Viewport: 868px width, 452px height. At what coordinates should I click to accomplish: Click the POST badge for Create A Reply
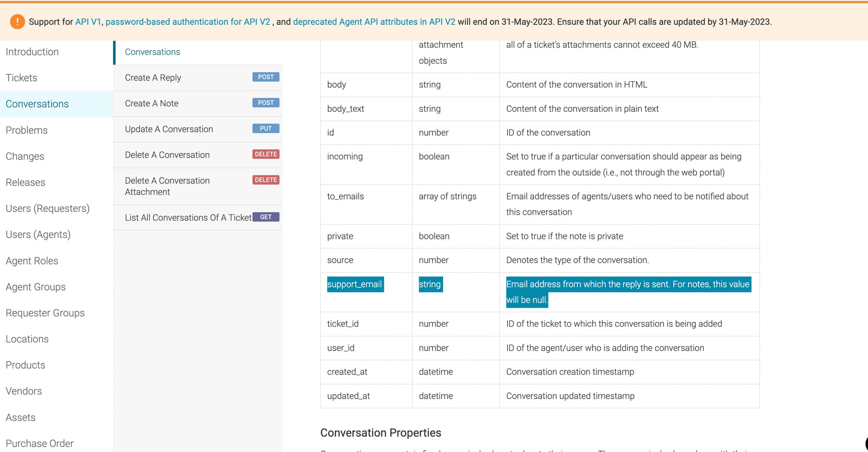pos(266,77)
